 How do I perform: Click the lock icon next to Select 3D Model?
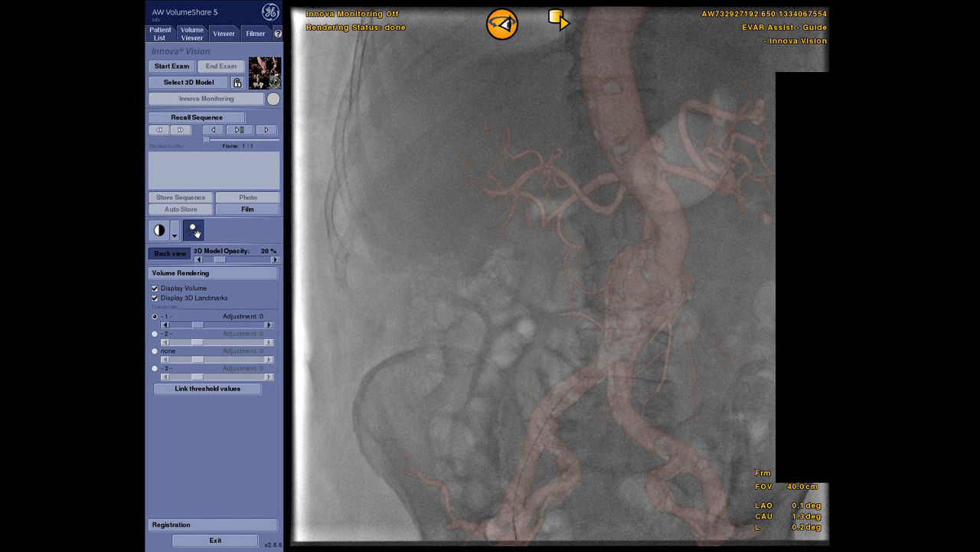[237, 83]
